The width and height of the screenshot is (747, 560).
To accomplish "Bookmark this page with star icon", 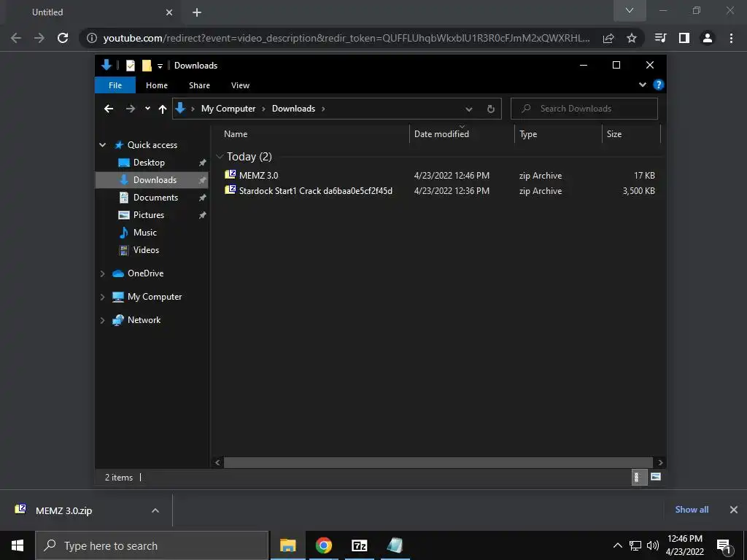I will [x=631, y=38].
